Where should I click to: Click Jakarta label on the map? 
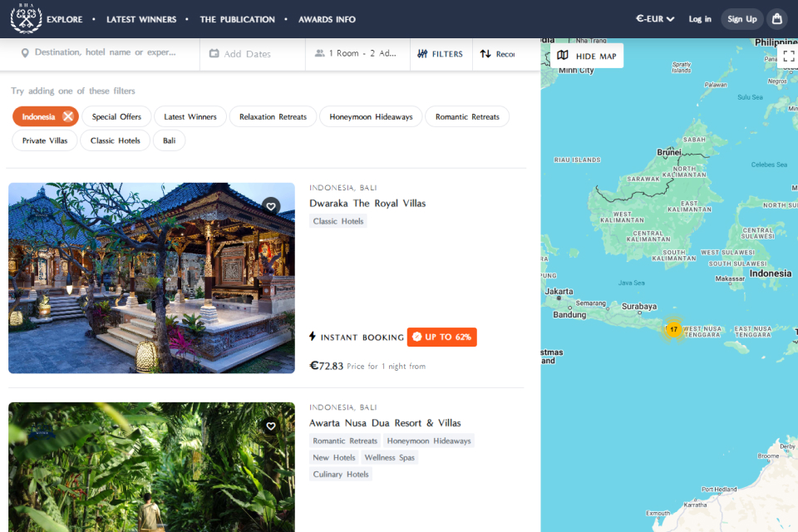coord(559,292)
